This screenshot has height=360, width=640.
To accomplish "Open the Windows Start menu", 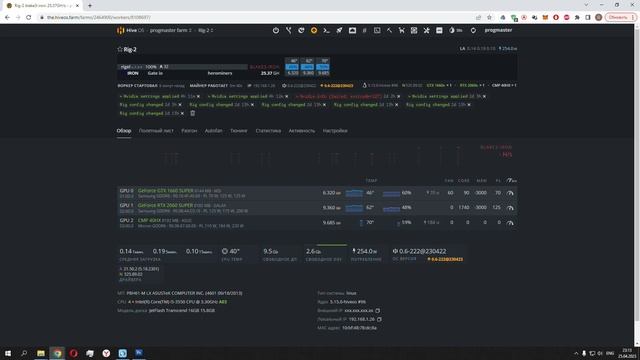I will tap(8, 353).
